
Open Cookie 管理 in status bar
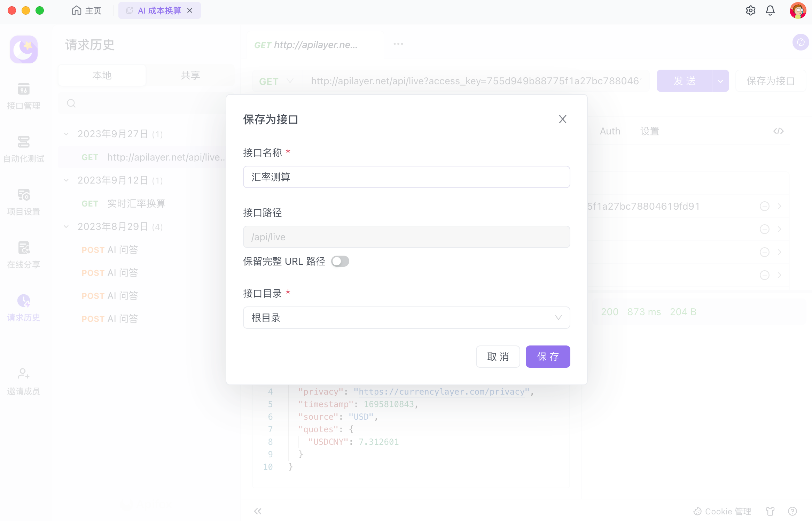pyautogui.click(x=723, y=511)
